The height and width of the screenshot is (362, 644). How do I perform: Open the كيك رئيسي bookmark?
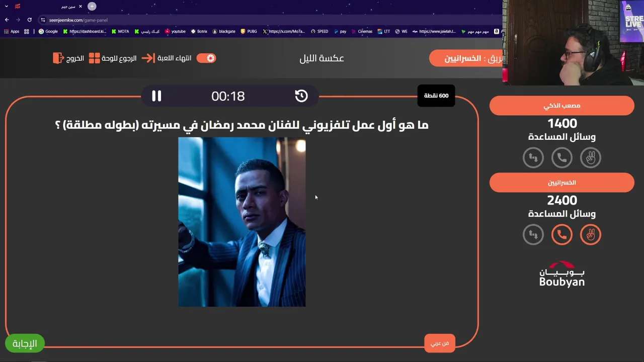click(147, 31)
